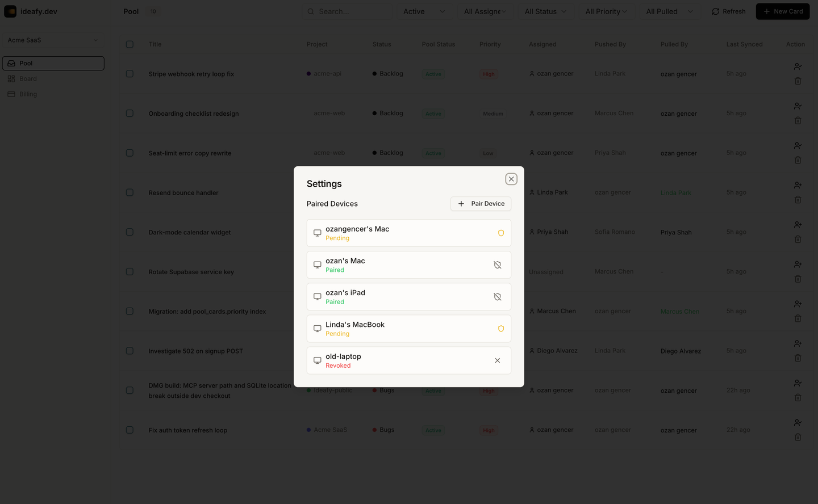Check the Investigate 502 on signup POST row
818x504 pixels.
point(130,351)
